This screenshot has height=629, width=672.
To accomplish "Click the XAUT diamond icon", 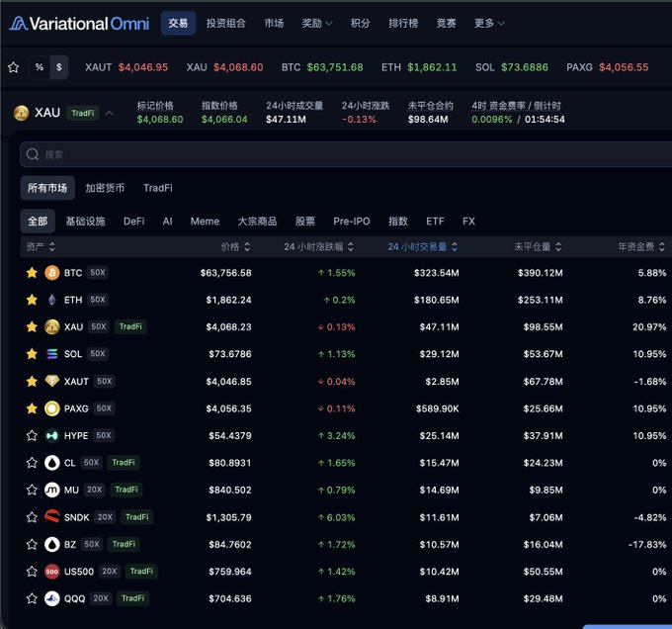I will [x=51, y=381].
